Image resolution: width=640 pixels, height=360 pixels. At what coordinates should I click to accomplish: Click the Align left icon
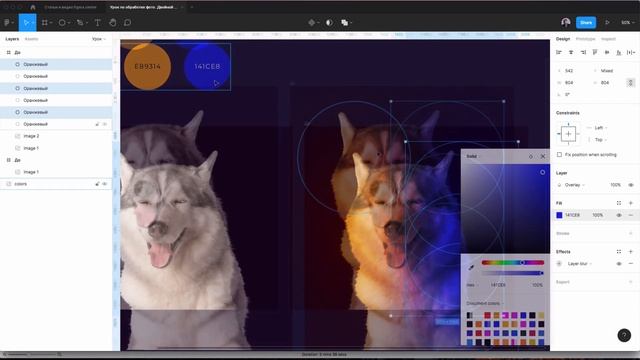point(559,52)
